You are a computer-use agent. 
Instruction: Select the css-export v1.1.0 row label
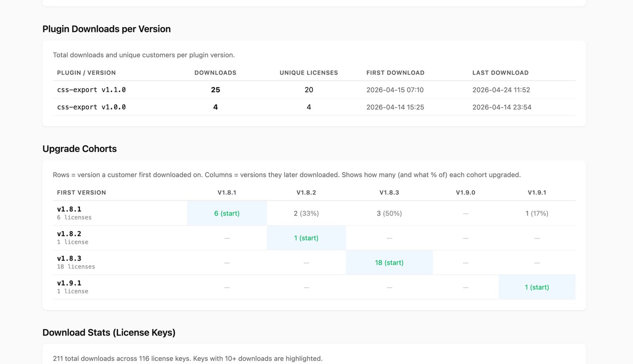[x=91, y=90]
